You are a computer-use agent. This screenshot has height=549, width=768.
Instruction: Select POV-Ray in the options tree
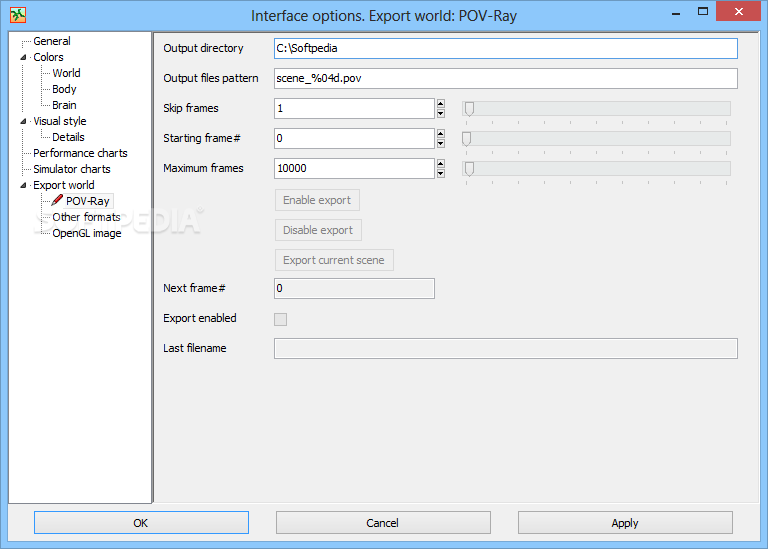click(88, 201)
